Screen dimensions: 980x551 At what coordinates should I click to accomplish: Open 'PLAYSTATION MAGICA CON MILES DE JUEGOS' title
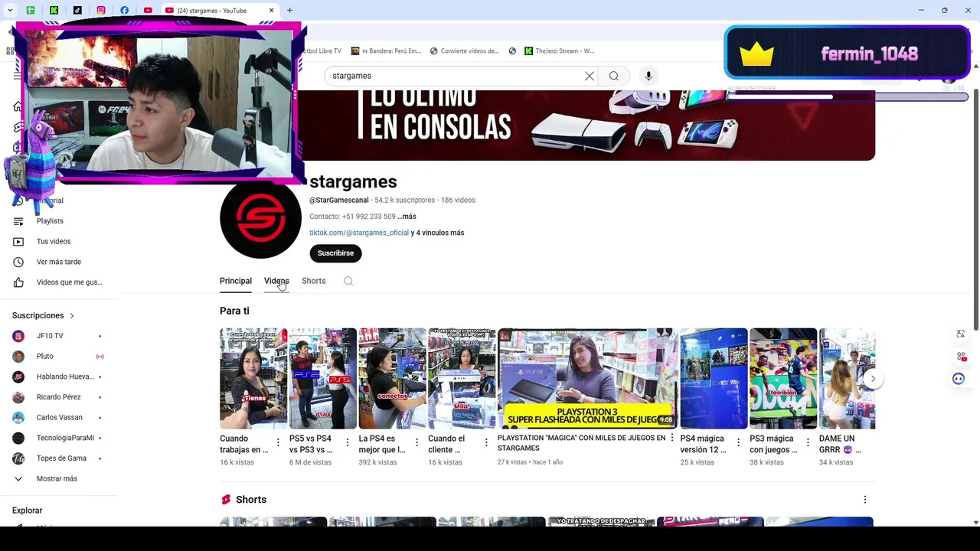coord(581,443)
